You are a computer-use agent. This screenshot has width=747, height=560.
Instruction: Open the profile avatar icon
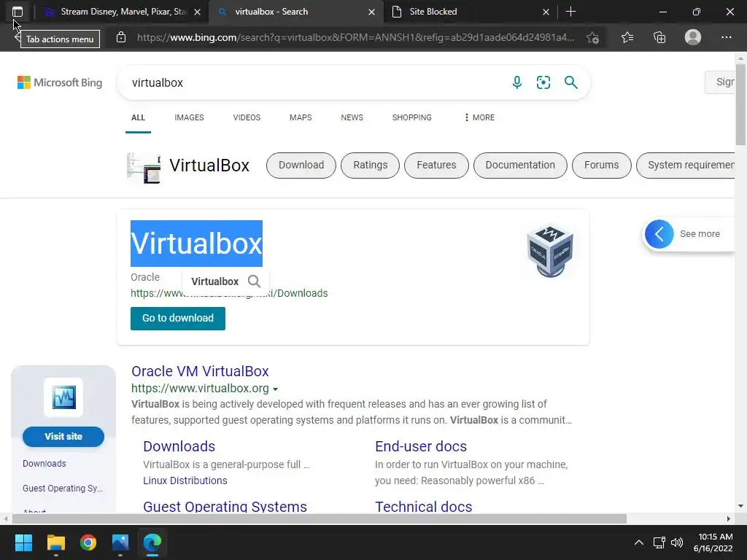pos(693,37)
